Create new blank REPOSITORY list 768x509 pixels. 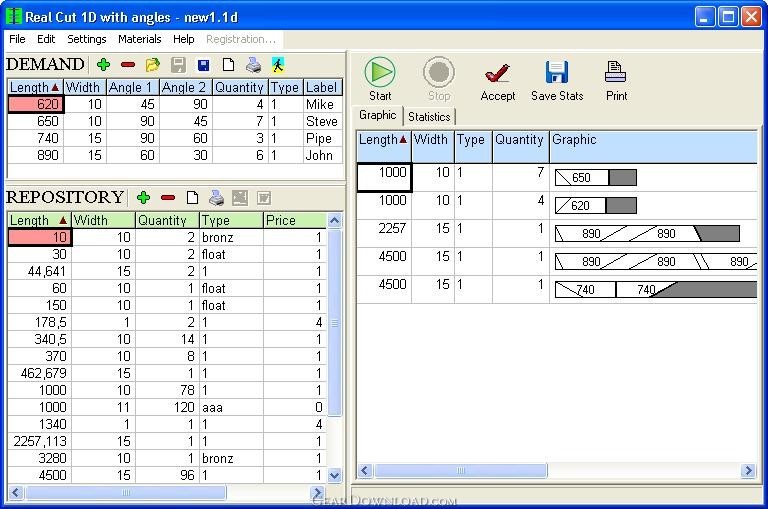coord(193,198)
